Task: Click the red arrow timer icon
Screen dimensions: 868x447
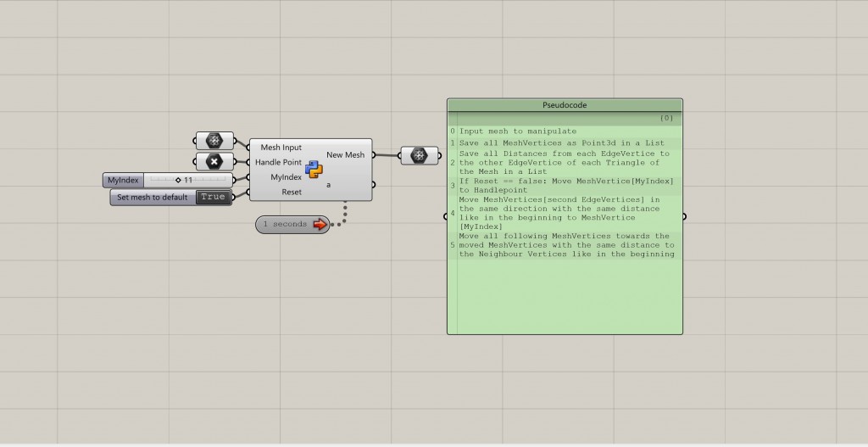Action: [320, 224]
